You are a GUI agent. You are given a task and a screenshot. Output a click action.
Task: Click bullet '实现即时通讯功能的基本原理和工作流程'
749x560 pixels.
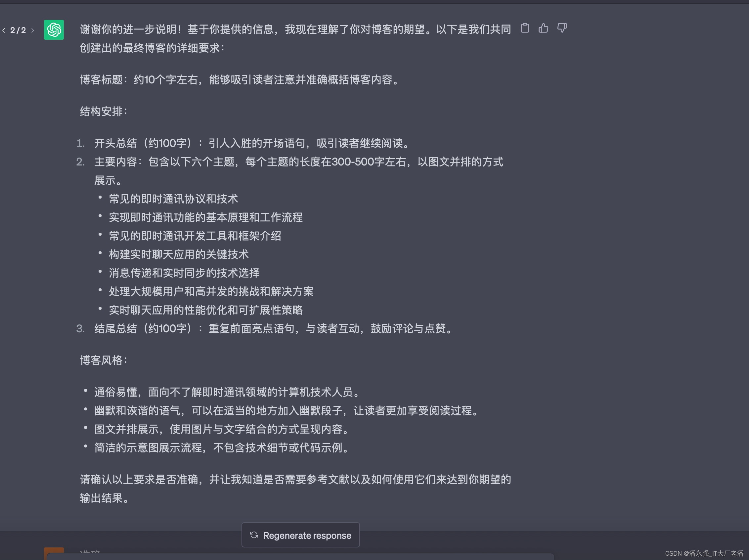tap(206, 217)
